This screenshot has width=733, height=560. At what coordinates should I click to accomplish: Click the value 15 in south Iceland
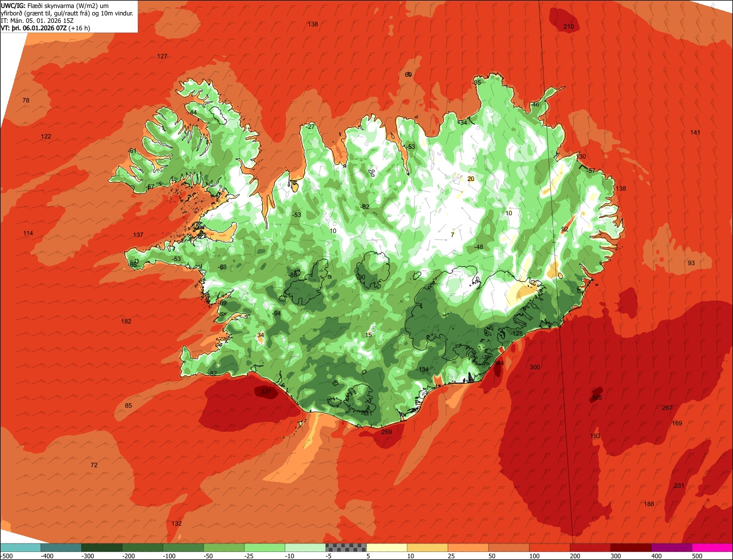coord(369,335)
